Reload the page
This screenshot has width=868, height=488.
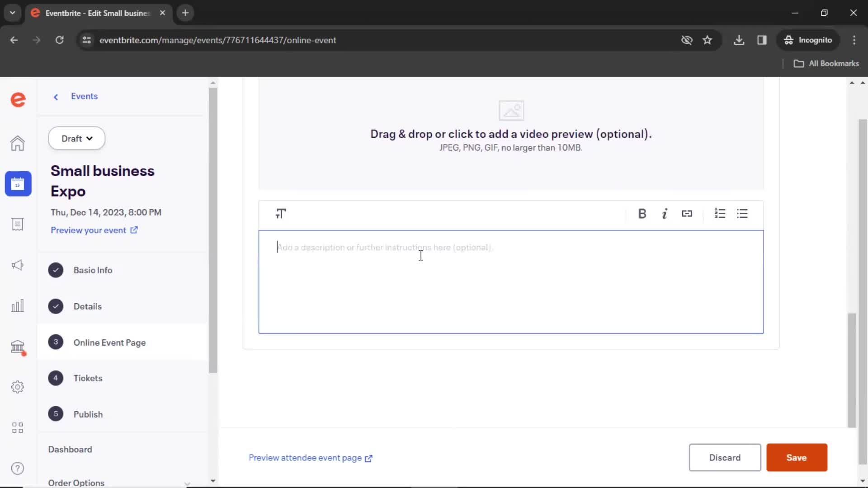click(59, 40)
